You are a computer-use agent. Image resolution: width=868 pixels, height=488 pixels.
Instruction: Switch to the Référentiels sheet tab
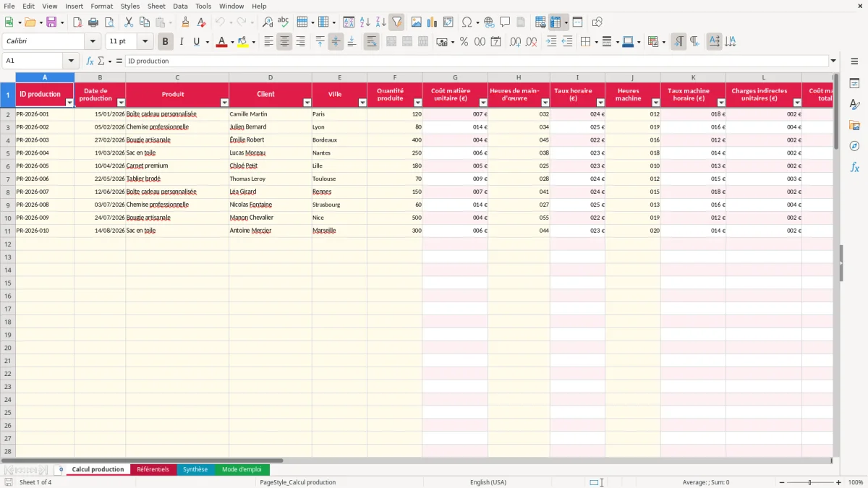[153, 470]
